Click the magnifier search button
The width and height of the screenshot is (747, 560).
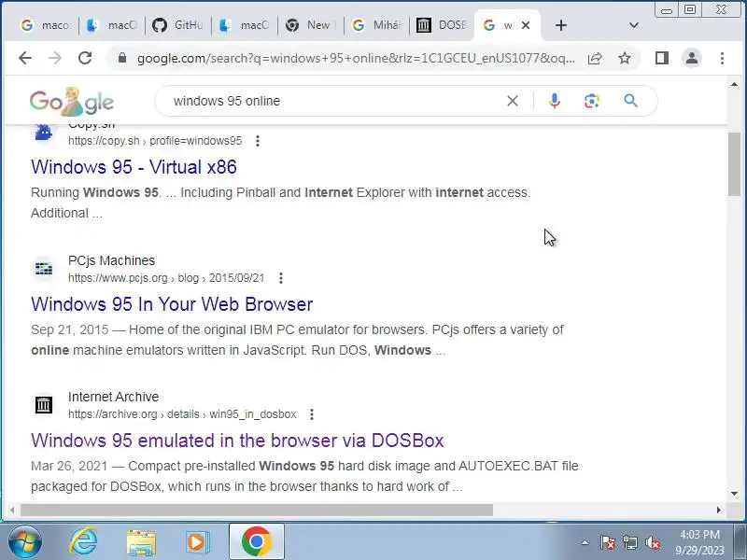coord(631,101)
